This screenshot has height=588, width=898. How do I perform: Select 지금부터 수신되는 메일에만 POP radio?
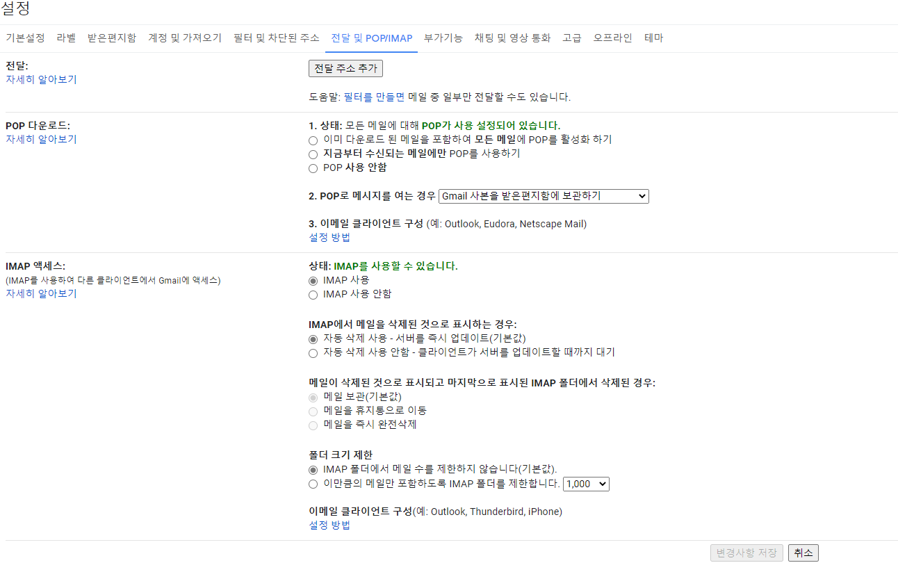click(313, 154)
